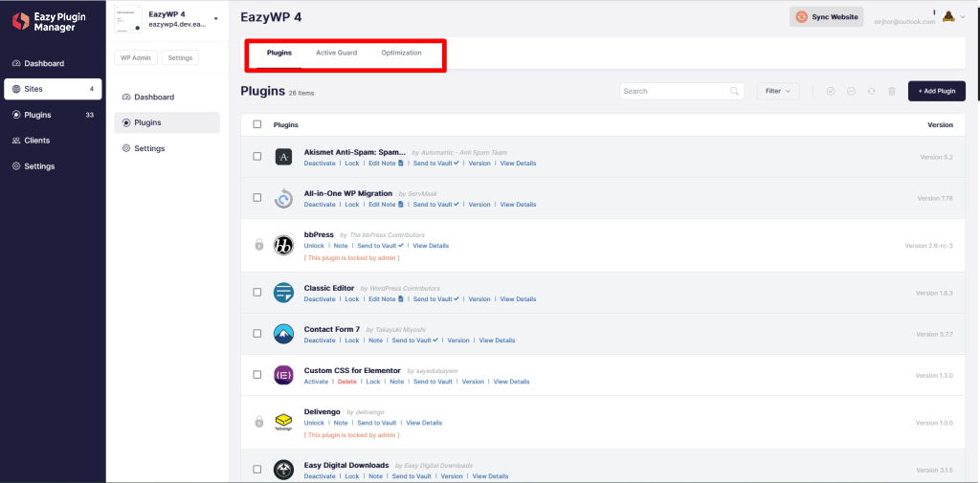Screen dimensions: 980x483
Task: Click Edit Note for Akismet Anti-Spam
Action: [x=386, y=164]
